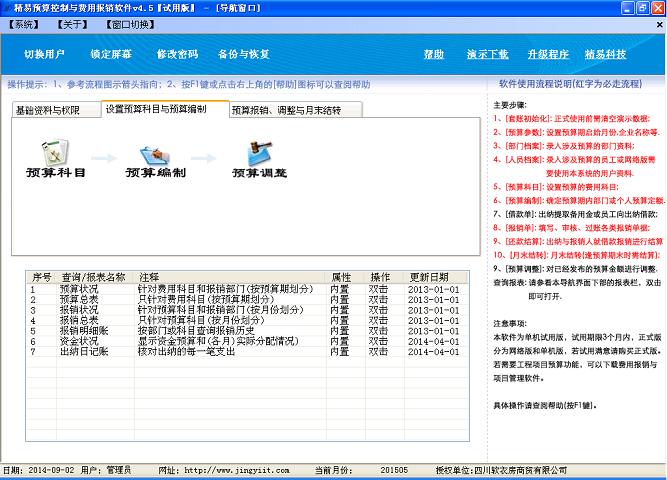Screen dimensions: 667x480
Task: Select the 预算状况 report row
Action: (248, 289)
